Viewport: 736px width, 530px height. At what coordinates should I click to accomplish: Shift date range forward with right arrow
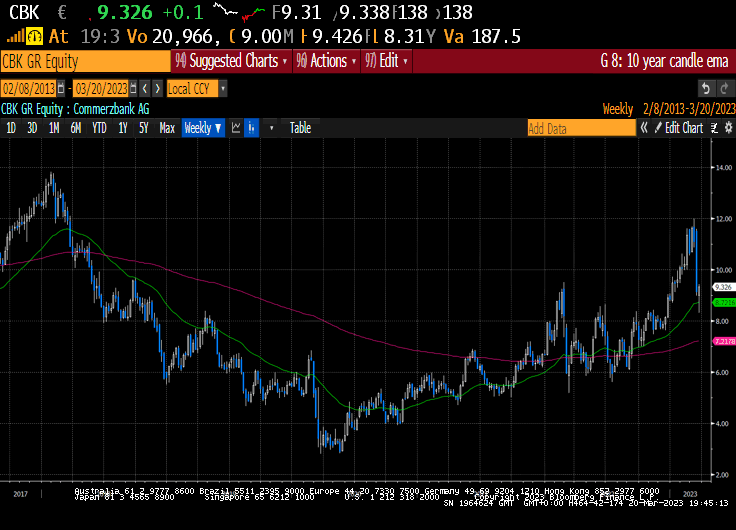click(158, 88)
